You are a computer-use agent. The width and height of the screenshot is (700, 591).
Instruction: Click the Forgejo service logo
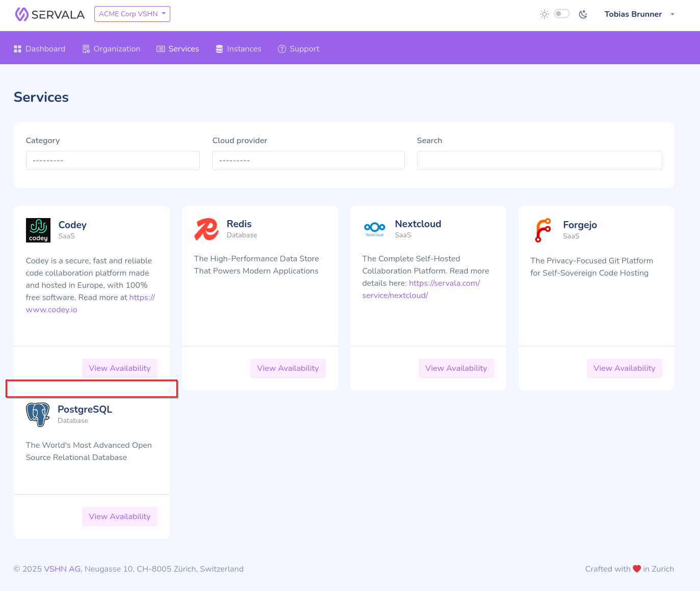click(543, 230)
